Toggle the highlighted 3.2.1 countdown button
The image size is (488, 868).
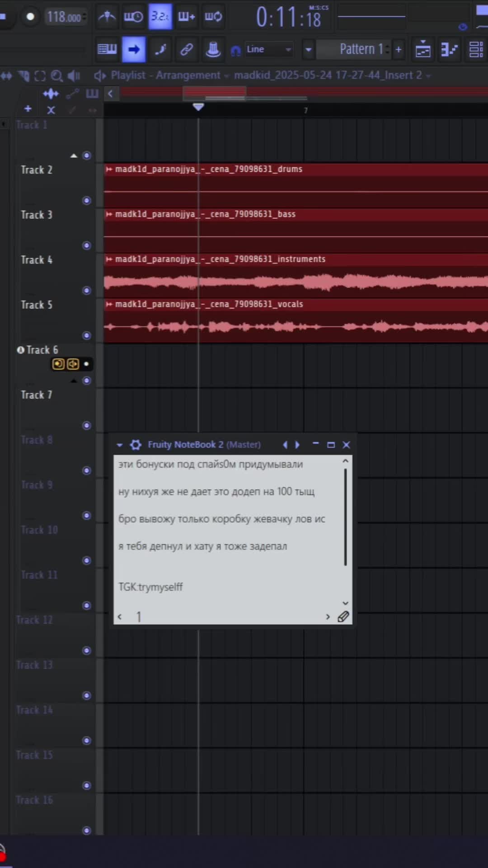point(160,17)
